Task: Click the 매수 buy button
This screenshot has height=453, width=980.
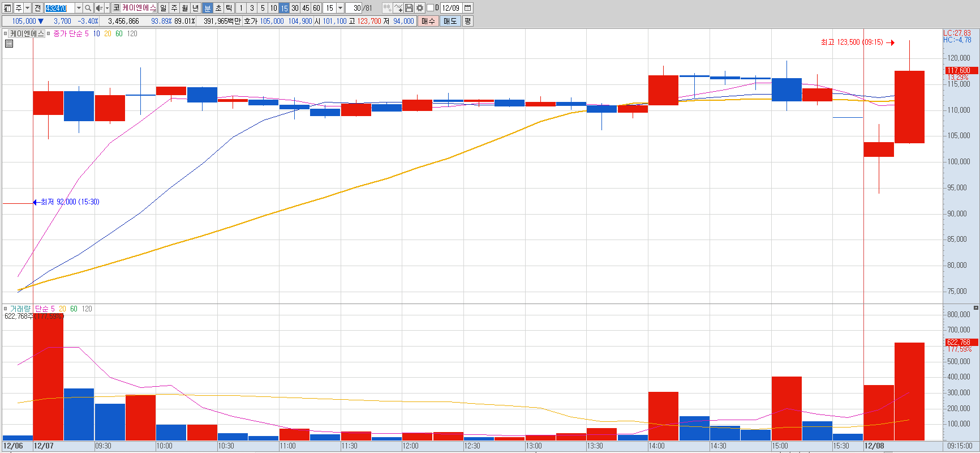Action: tap(428, 21)
